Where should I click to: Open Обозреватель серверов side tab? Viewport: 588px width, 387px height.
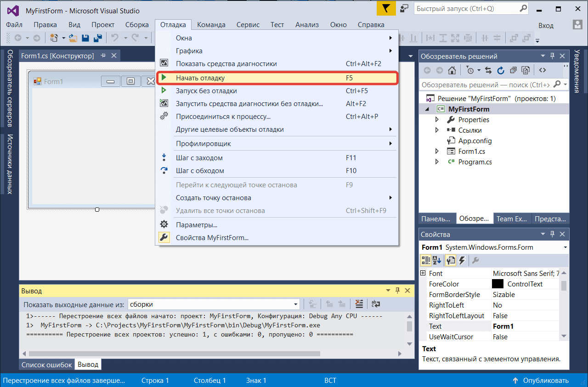[10, 88]
